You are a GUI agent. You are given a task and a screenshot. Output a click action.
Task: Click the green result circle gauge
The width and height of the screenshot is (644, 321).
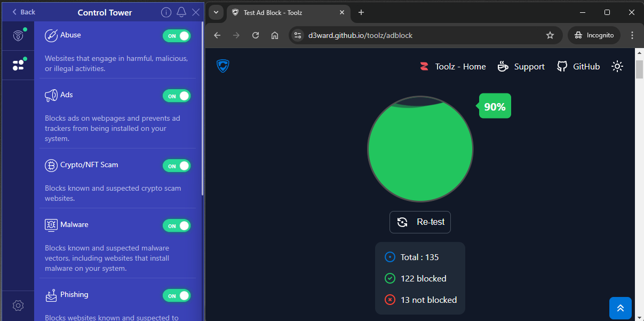click(420, 149)
